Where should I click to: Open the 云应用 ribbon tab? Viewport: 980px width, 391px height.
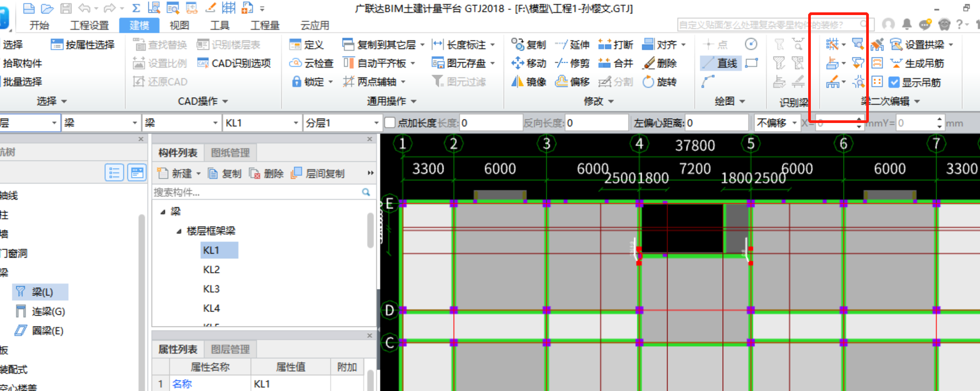315,25
